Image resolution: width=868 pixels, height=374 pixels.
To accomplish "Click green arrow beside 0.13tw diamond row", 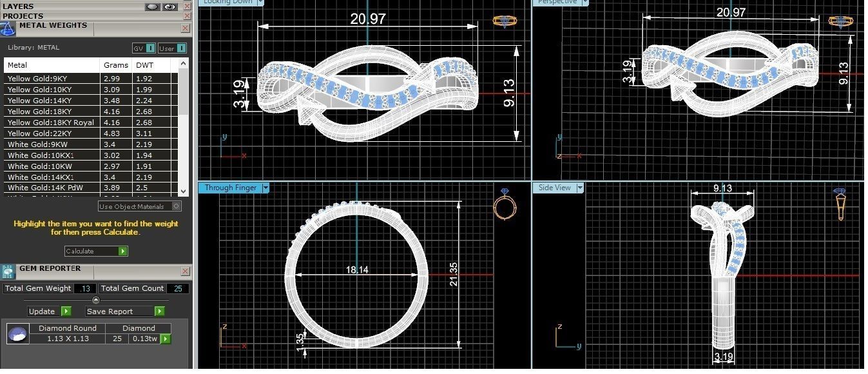I will [x=166, y=339].
